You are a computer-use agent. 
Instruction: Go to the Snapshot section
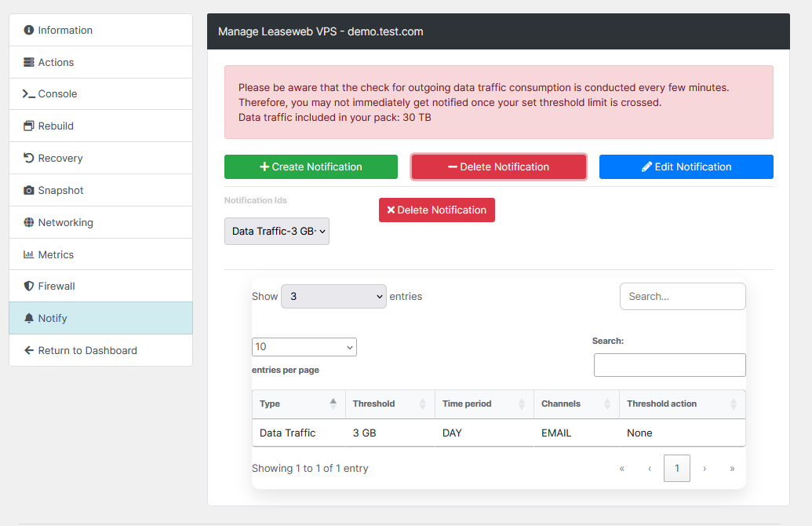click(101, 190)
